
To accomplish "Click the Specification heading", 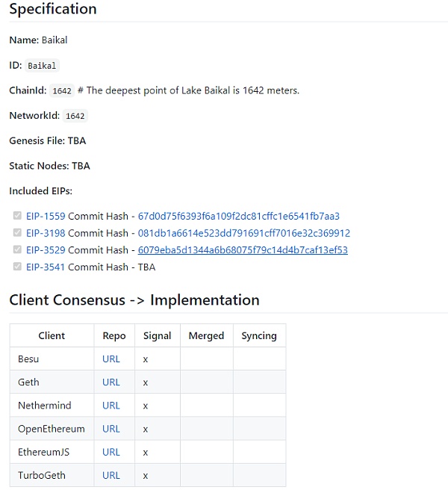I will click(x=53, y=10).
